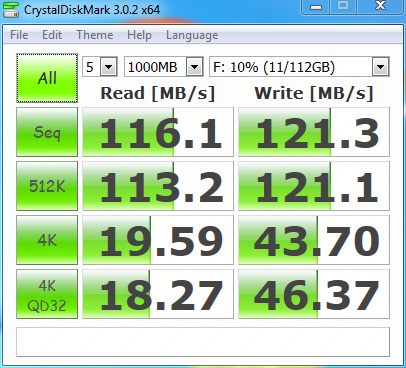Screen dimensions: 406x368
Task: Start the 4K QD32 benchmark test
Action: 47,294
